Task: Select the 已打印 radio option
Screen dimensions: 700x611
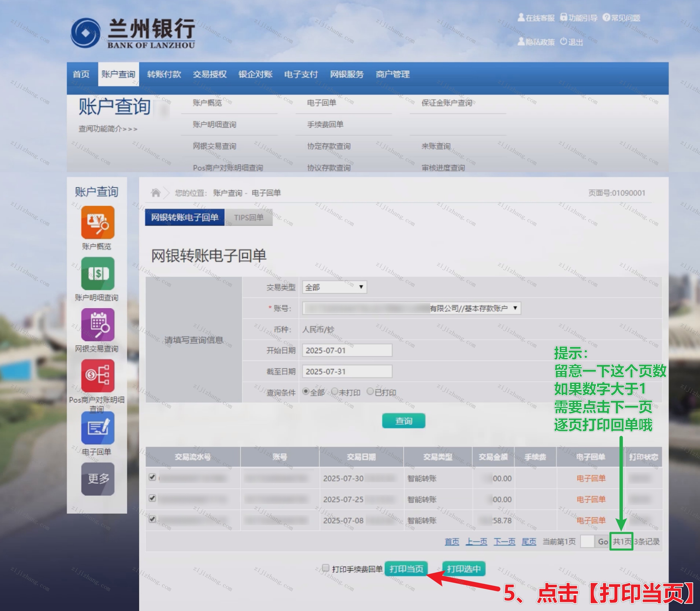Action: click(370, 392)
